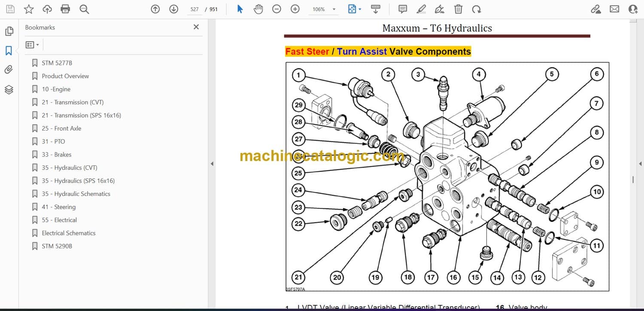This screenshot has height=311, width=644.
Task: Open the attachments paperclip panel
Action: pyautogui.click(x=9, y=70)
